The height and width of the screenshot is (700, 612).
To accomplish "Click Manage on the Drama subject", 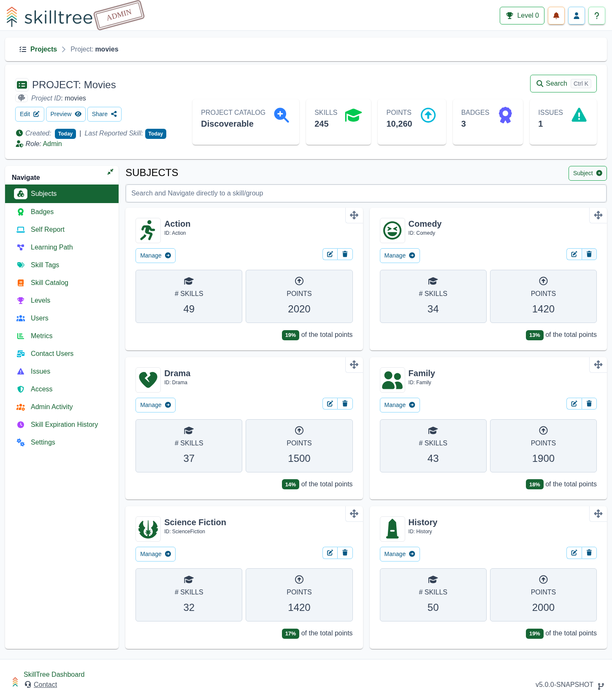I will click(x=155, y=405).
